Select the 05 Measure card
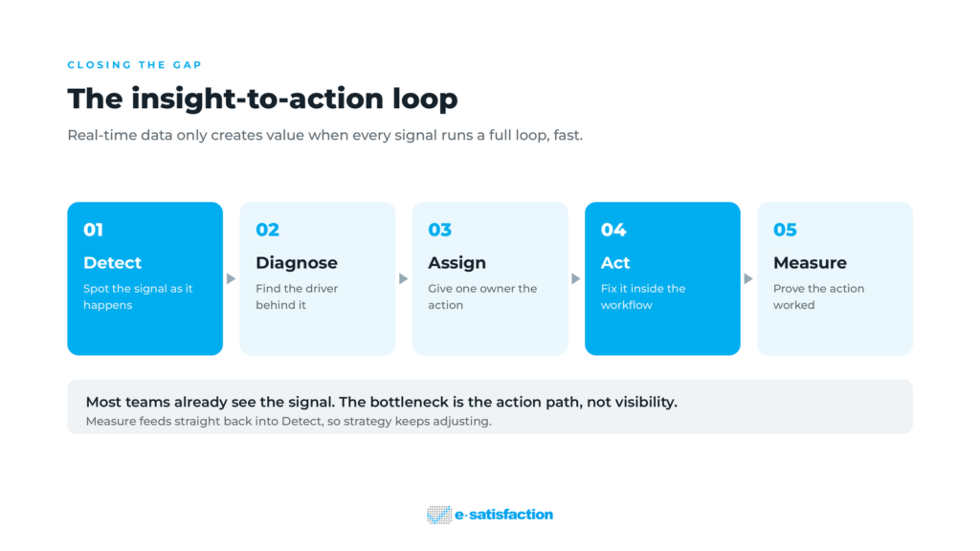Image resolution: width=980 pixels, height=551 pixels. 835,278
